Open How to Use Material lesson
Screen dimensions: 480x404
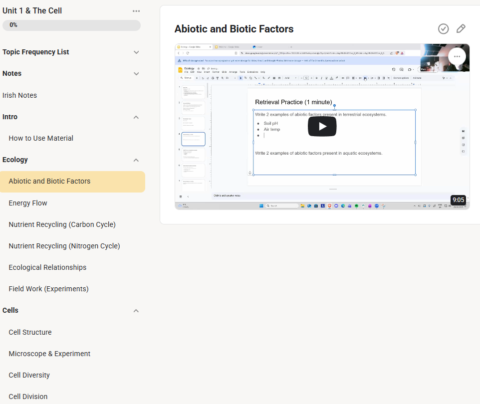click(x=41, y=138)
